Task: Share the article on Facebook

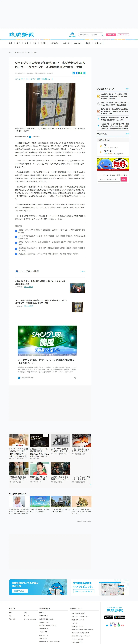Action: click(x=77, y=73)
